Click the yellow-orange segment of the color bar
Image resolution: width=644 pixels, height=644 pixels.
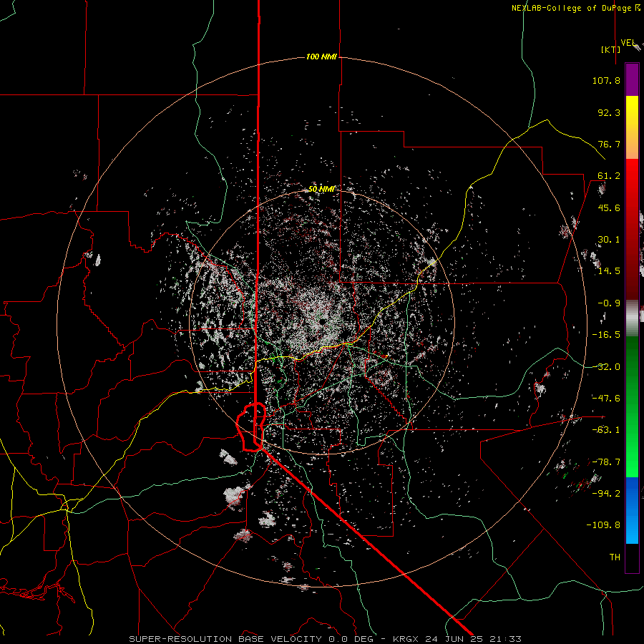point(632,127)
